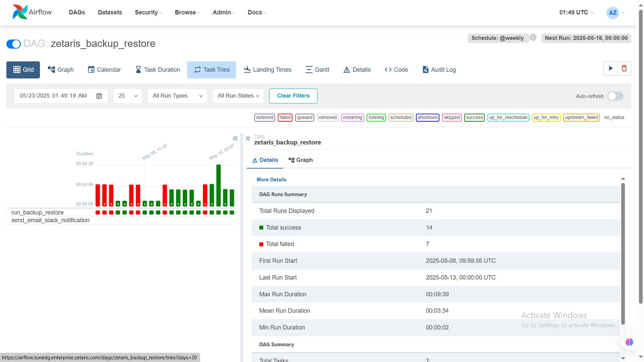Open Landing Times view
This screenshot has width=644, height=362.
[x=268, y=70]
